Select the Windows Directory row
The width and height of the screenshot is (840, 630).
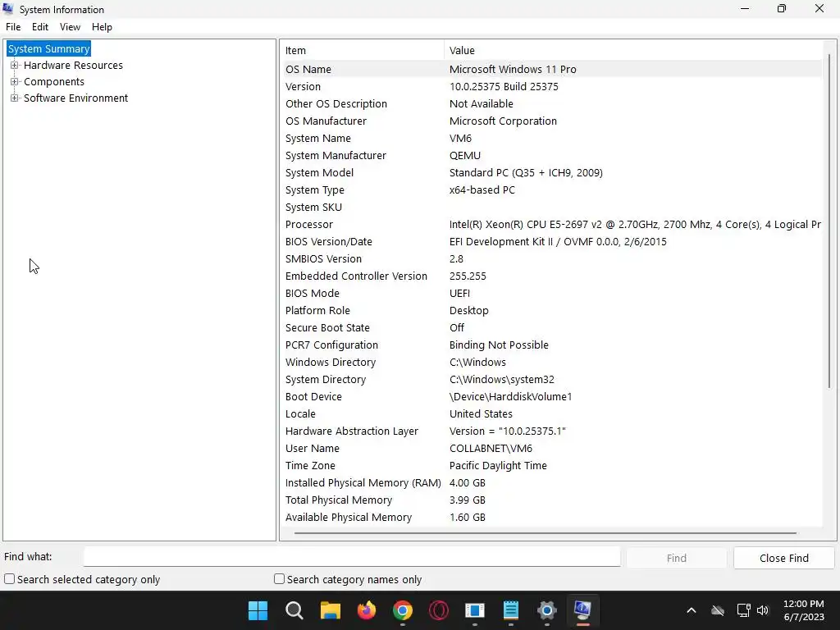[553, 362]
